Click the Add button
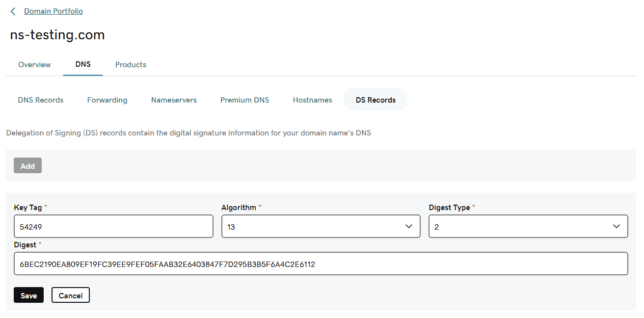The width and height of the screenshot is (644, 318). coord(27,165)
